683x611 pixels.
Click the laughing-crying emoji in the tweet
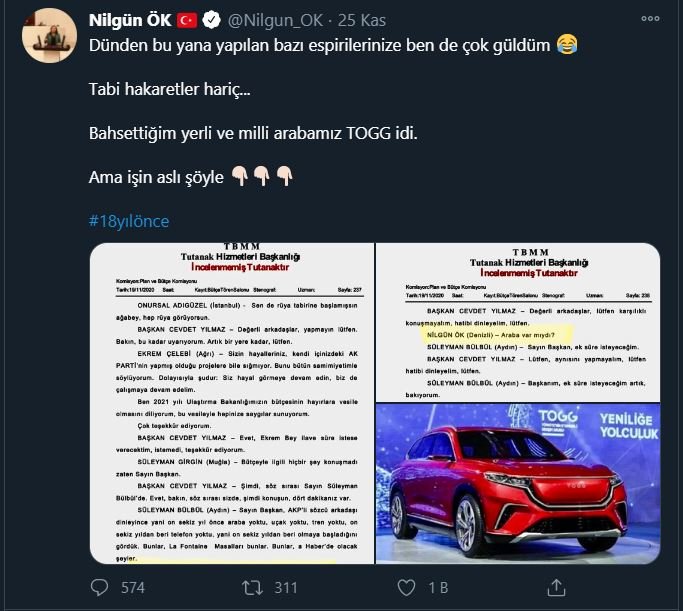click(567, 45)
